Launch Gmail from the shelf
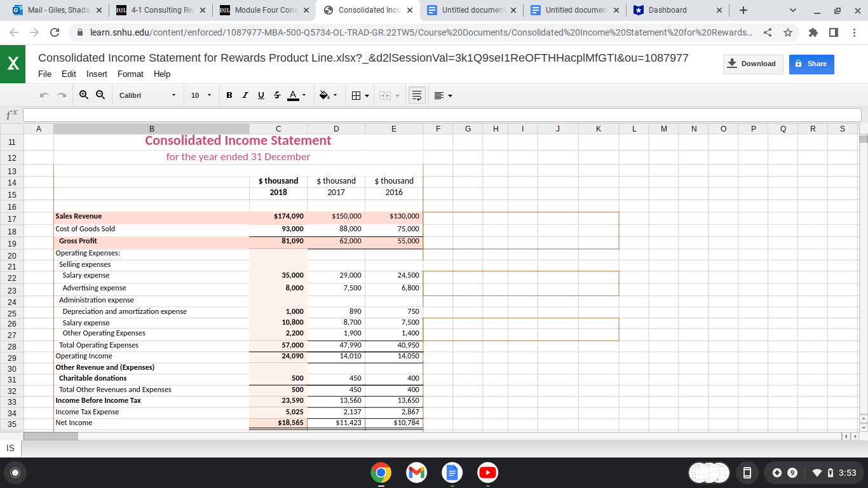 pyautogui.click(x=416, y=473)
